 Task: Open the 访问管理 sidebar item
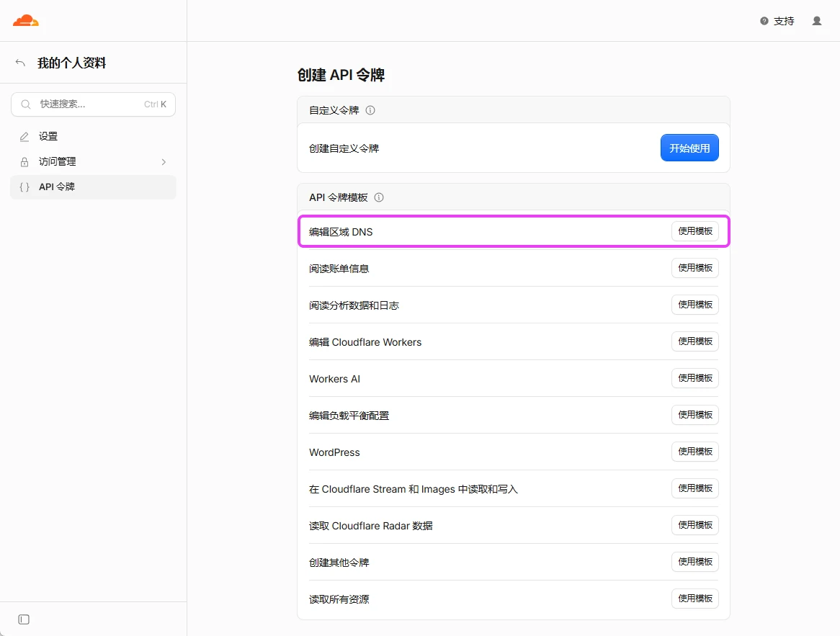[93, 162]
